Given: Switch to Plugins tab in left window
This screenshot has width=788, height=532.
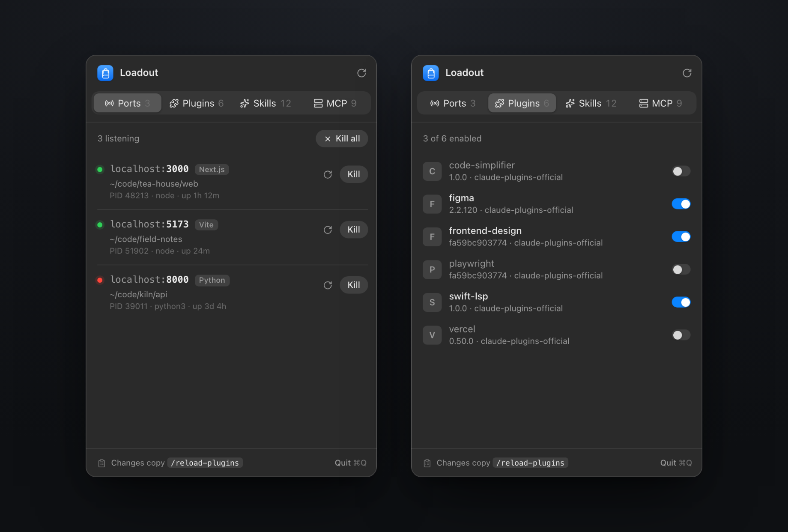Looking at the screenshot, I should coord(197,103).
